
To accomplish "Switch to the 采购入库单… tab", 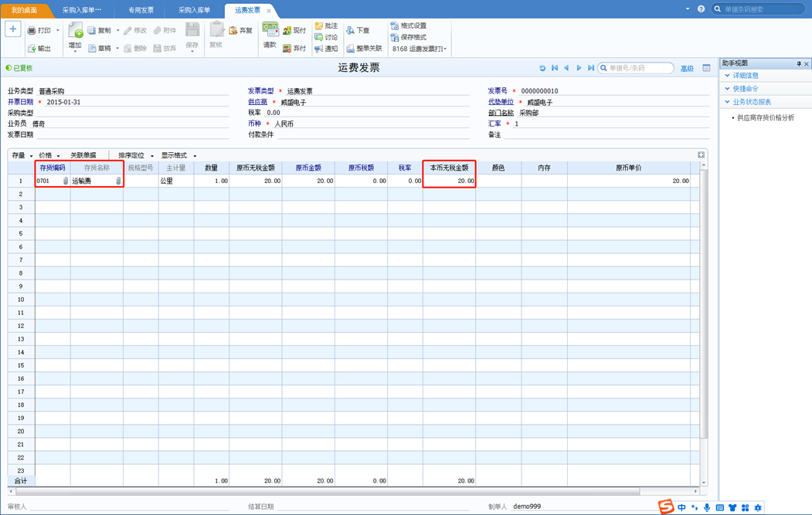I will (82, 10).
